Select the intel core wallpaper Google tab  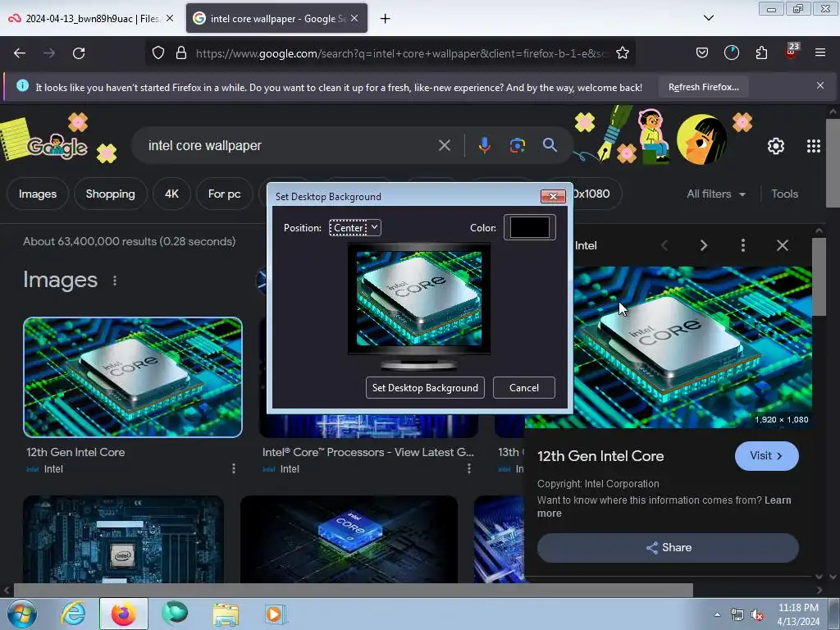tap(276, 18)
